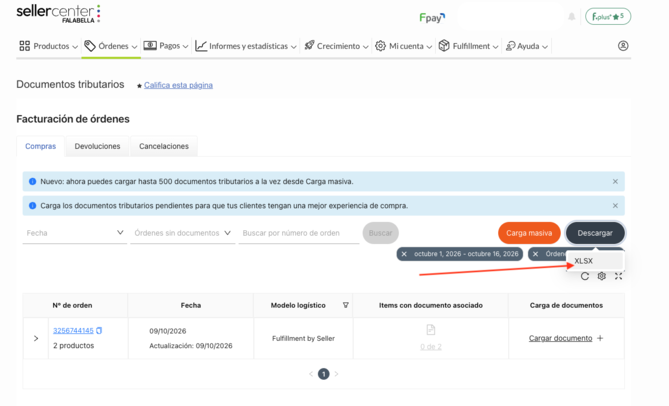Open the Fecha dropdown

point(75,233)
